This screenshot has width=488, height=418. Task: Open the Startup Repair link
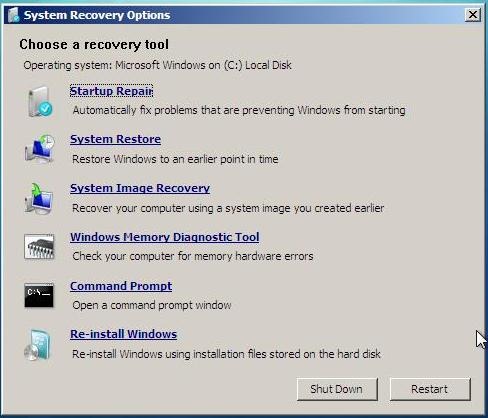coord(111,91)
